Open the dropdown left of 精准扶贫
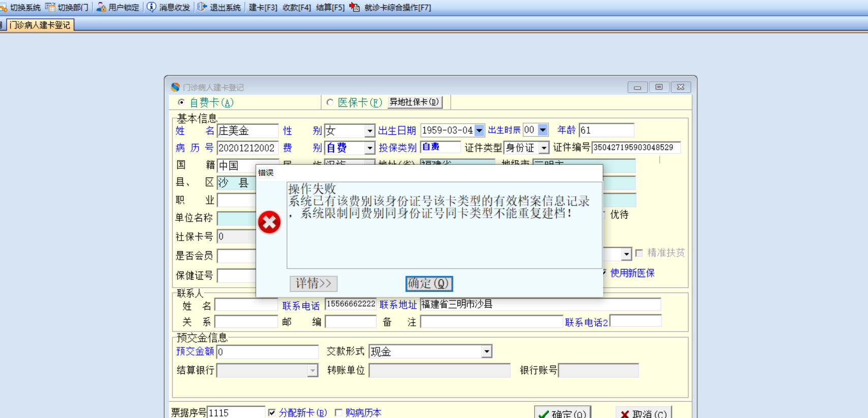This screenshot has width=868, height=418. [x=627, y=253]
